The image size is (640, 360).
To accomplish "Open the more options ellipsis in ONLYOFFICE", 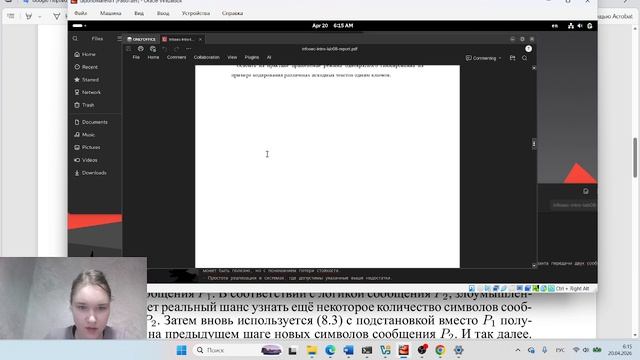I will point(188,49).
